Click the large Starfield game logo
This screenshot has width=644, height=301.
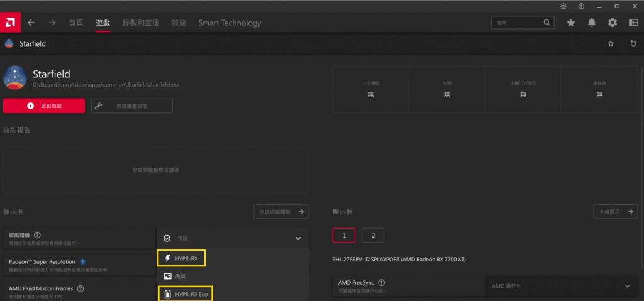point(15,78)
